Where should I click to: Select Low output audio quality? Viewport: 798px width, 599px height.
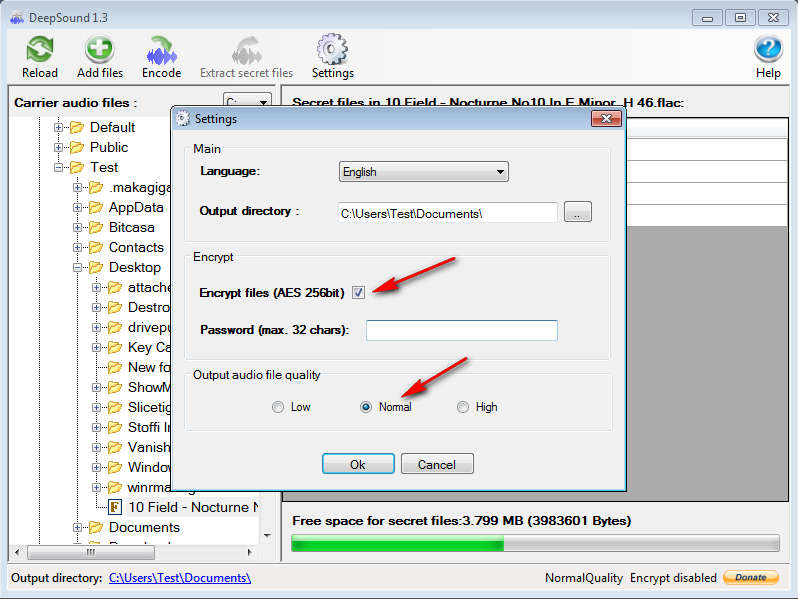[x=278, y=407]
